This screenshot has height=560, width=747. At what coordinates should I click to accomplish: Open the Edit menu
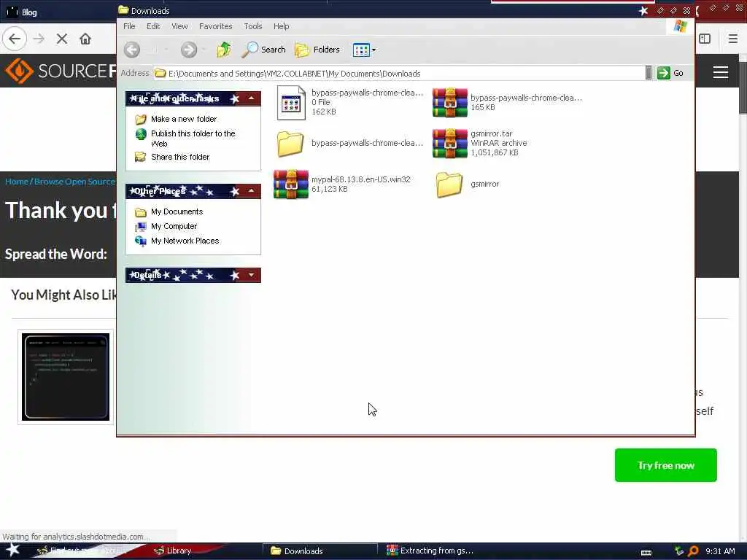(153, 26)
